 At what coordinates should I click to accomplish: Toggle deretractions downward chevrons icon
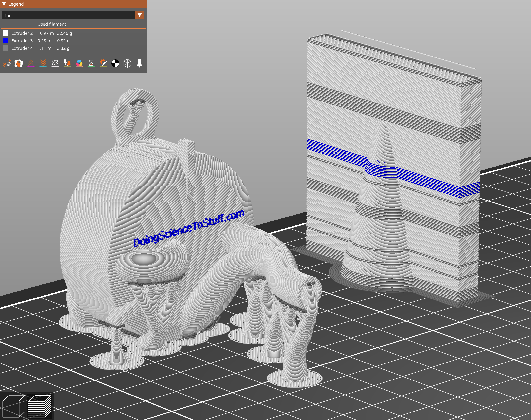pos(43,63)
